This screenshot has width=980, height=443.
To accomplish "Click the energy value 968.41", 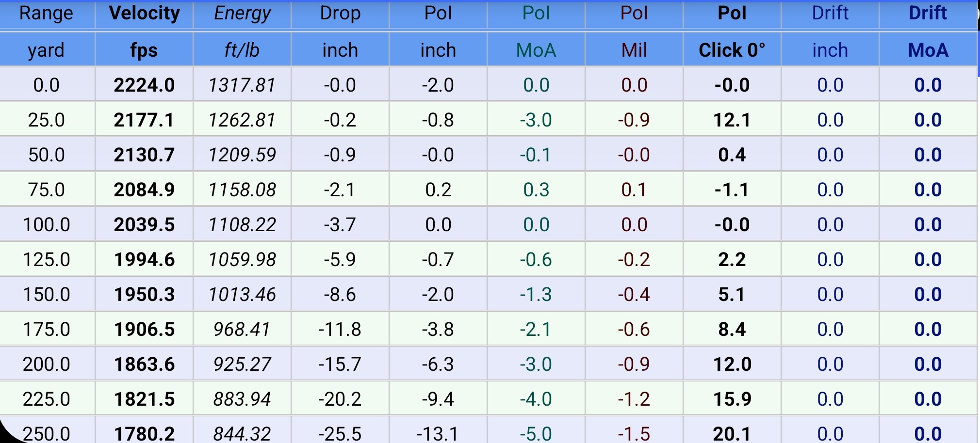I will pyautogui.click(x=242, y=330).
